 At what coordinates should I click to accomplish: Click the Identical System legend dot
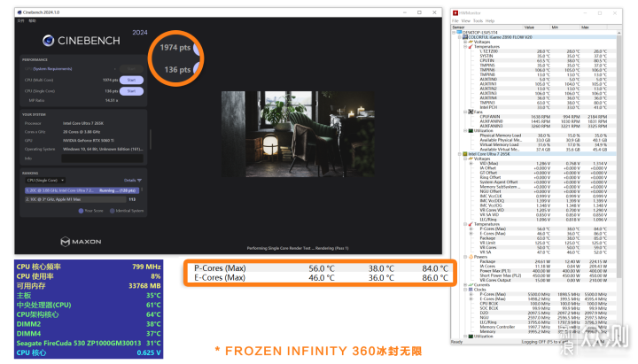tap(113, 211)
